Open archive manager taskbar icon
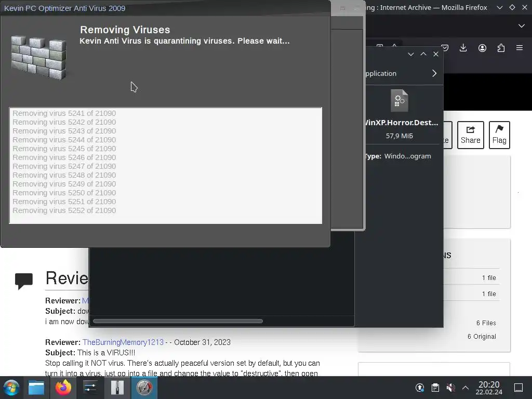 click(117, 388)
